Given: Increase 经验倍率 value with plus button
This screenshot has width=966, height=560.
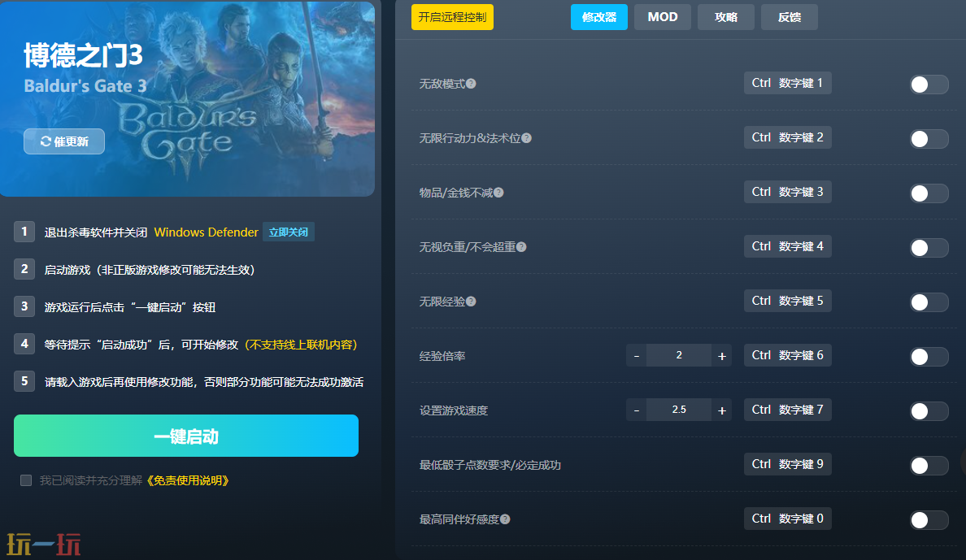Looking at the screenshot, I should (721, 355).
